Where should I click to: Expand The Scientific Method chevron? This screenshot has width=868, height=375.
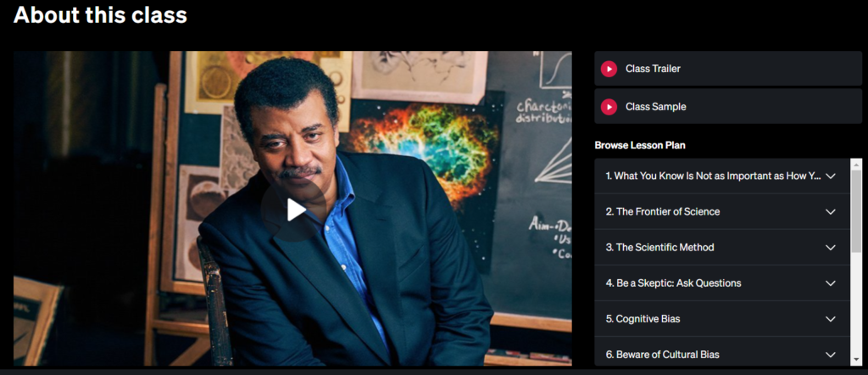pos(831,248)
